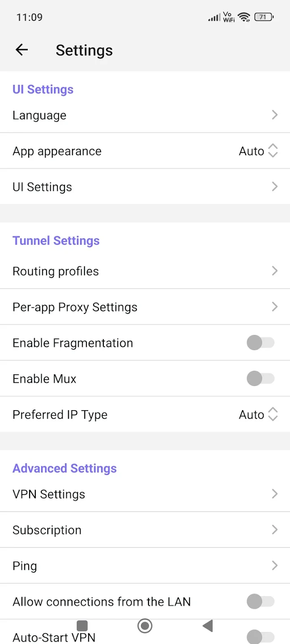Tap the Wi-Fi icon in the status bar
Screen dimensions: 290x644
click(x=243, y=17)
